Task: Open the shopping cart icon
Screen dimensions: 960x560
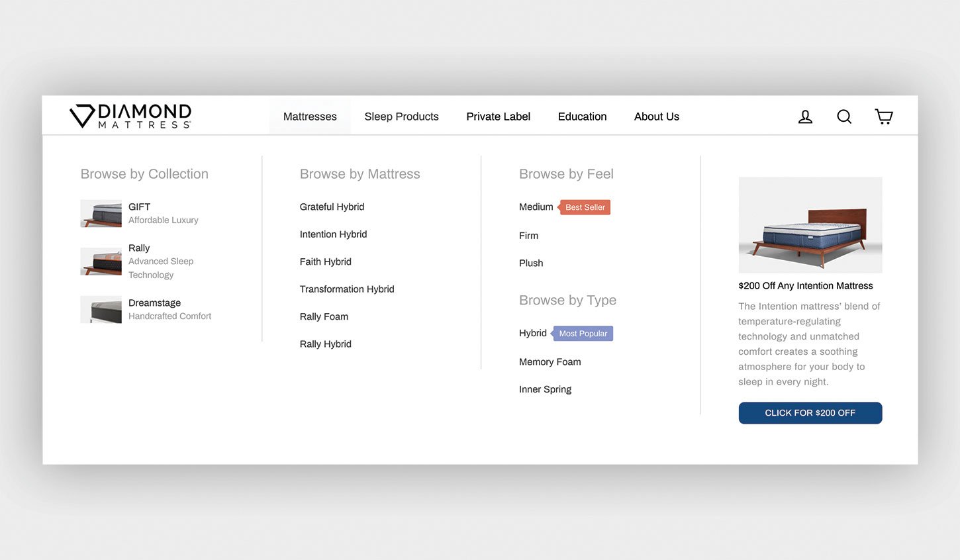Action: pyautogui.click(x=884, y=117)
